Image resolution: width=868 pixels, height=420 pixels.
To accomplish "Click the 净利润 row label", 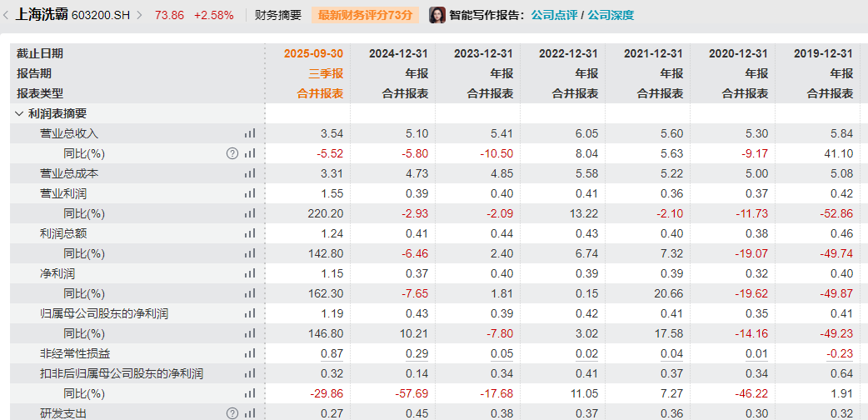I will pyautogui.click(x=57, y=273).
